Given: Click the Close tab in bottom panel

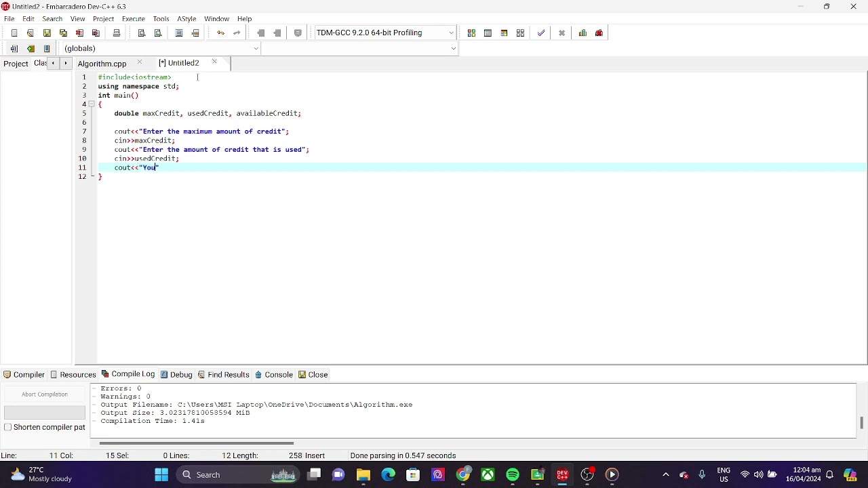Looking at the screenshot, I should click(x=313, y=374).
